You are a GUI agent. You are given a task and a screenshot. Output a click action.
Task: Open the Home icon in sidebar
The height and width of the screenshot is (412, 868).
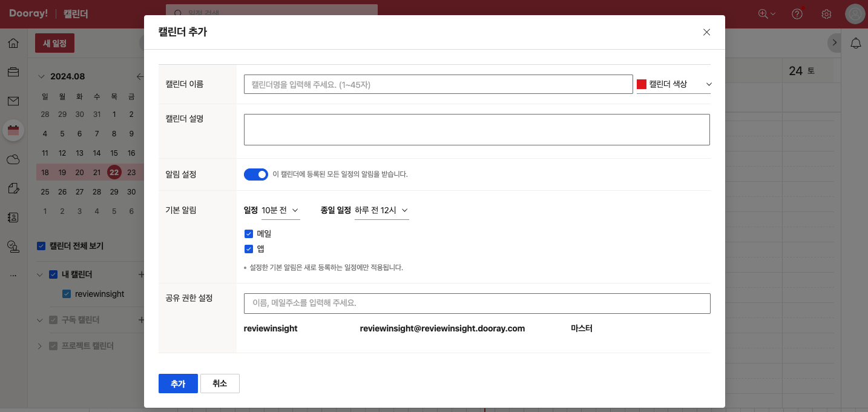pos(13,44)
